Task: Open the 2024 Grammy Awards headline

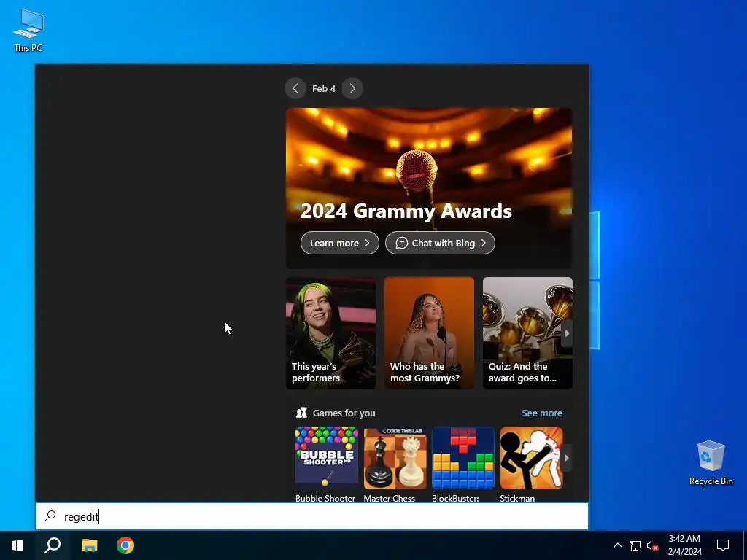Action: 406,211
